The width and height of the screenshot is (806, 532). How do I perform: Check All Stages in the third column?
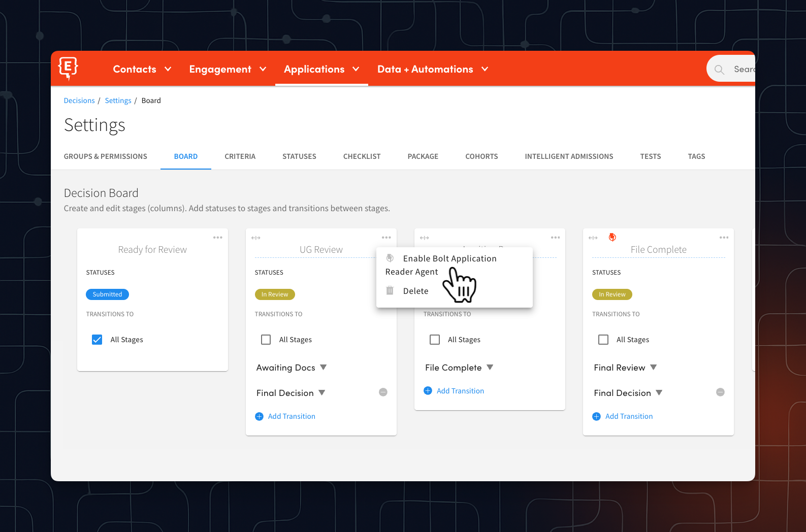tap(435, 340)
